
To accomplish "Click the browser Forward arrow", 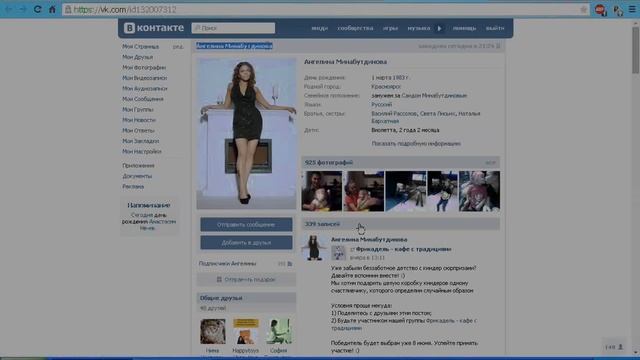I will click(23, 9).
